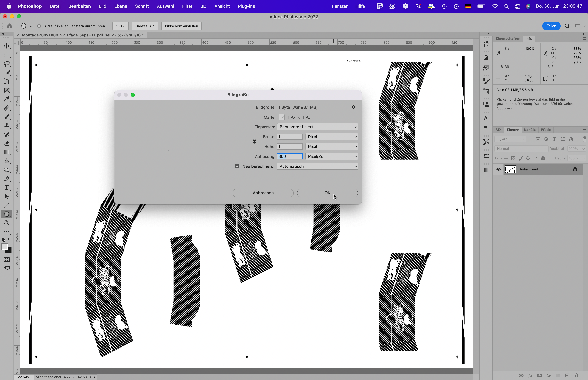This screenshot has height=380, width=588.
Task: Uncheck the Neu berechnen checkbox
Action: (237, 166)
